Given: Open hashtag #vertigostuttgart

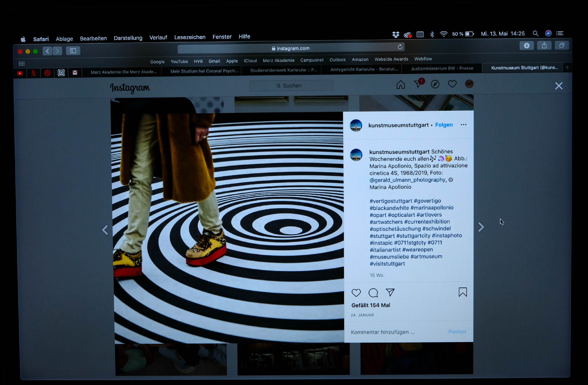Looking at the screenshot, I should (x=391, y=201).
